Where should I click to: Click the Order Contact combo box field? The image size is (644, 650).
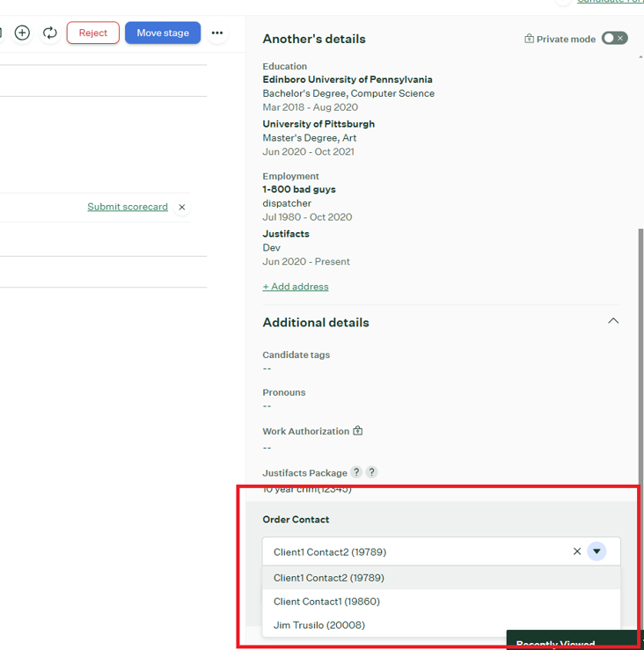tap(442, 551)
